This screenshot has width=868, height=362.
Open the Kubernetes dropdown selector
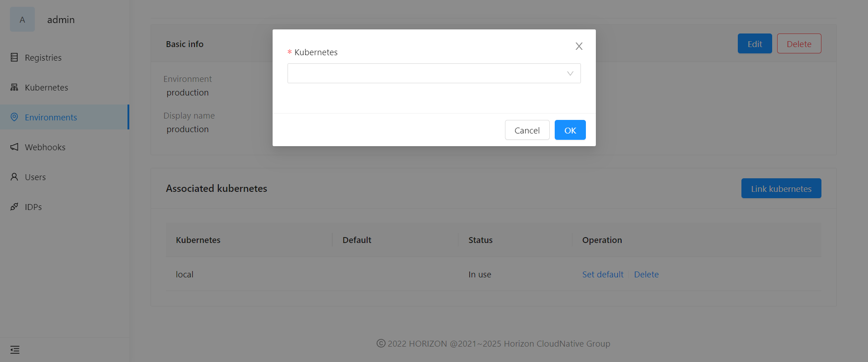434,73
